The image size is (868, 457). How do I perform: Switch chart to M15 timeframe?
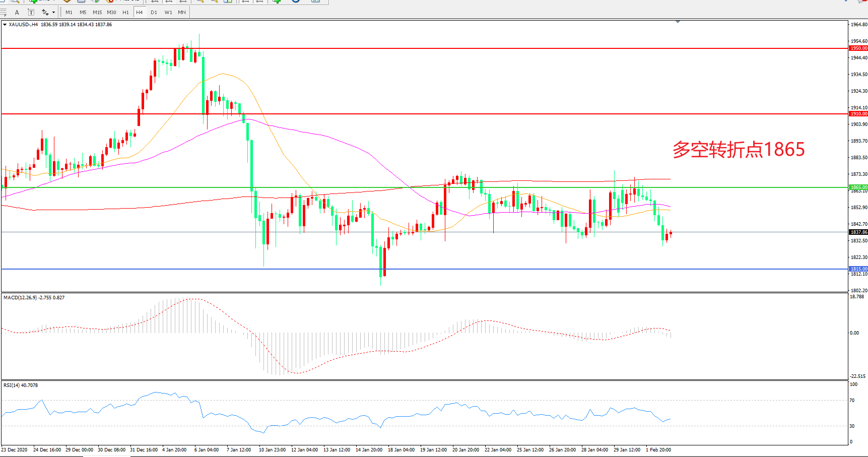tap(97, 13)
